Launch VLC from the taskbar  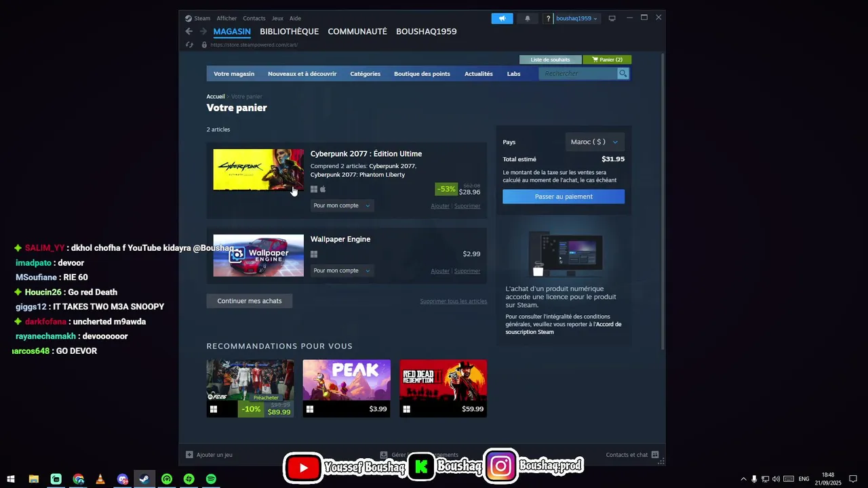(100, 479)
